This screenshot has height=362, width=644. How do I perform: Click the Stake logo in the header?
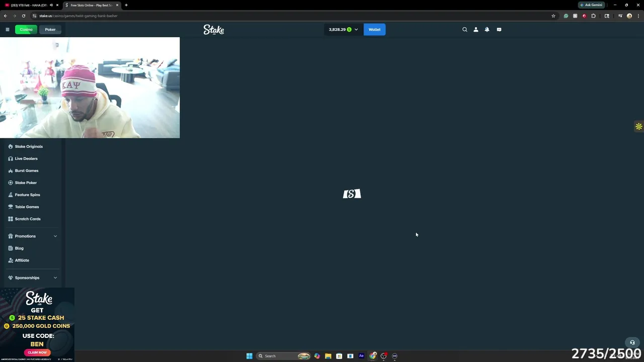click(214, 30)
